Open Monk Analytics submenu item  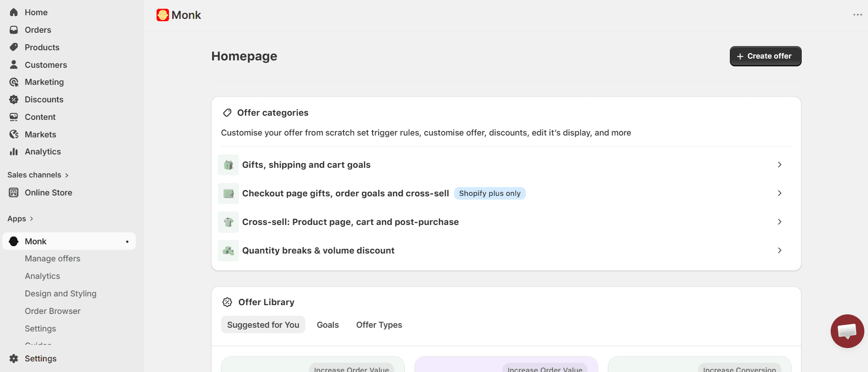click(x=42, y=276)
